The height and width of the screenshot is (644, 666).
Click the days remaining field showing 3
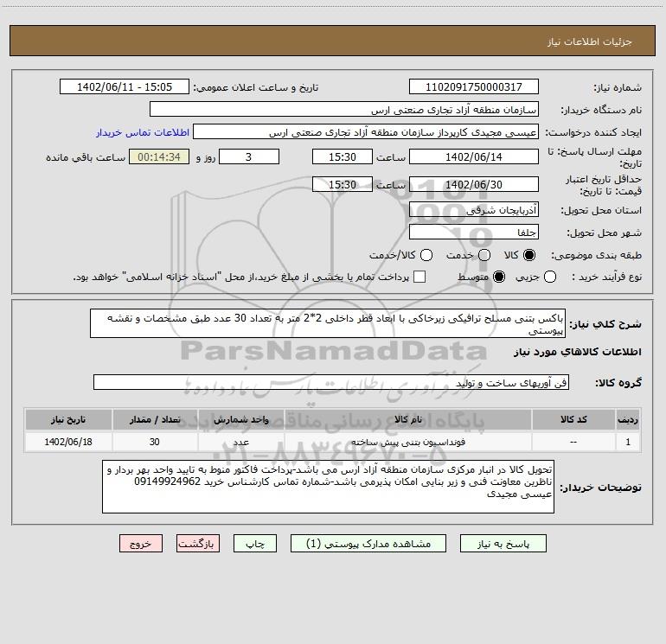tap(249, 156)
